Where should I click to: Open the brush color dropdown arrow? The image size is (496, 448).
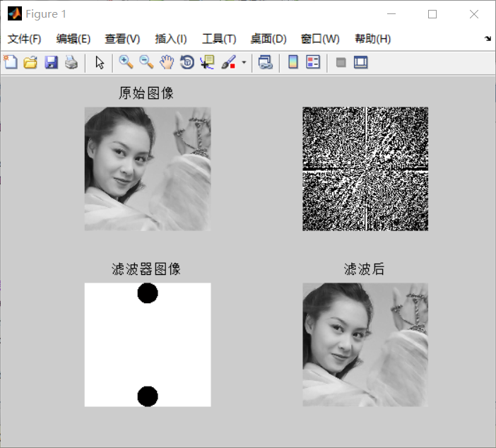[x=244, y=62]
